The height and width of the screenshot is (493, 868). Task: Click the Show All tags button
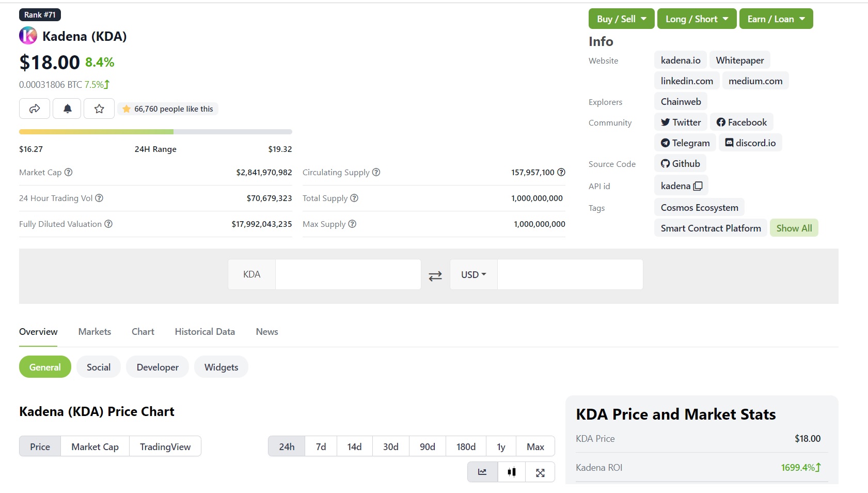pyautogui.click(x=794, y=227)
